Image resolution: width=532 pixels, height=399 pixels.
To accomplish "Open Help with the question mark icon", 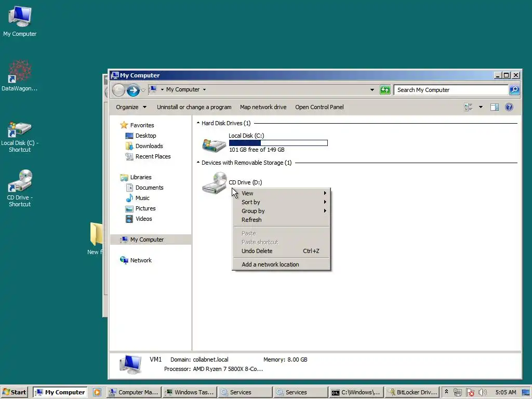I will [x=509, y=107].
